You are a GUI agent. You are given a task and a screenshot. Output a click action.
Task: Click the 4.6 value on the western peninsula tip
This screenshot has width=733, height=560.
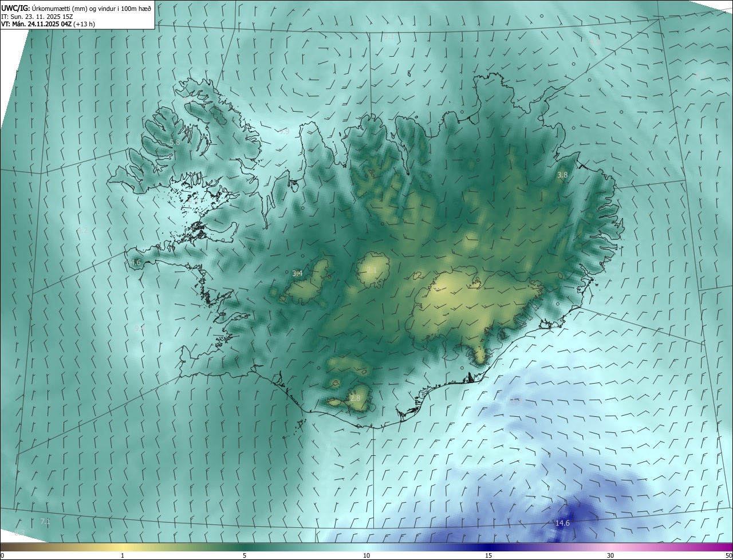tap(136, 263)
